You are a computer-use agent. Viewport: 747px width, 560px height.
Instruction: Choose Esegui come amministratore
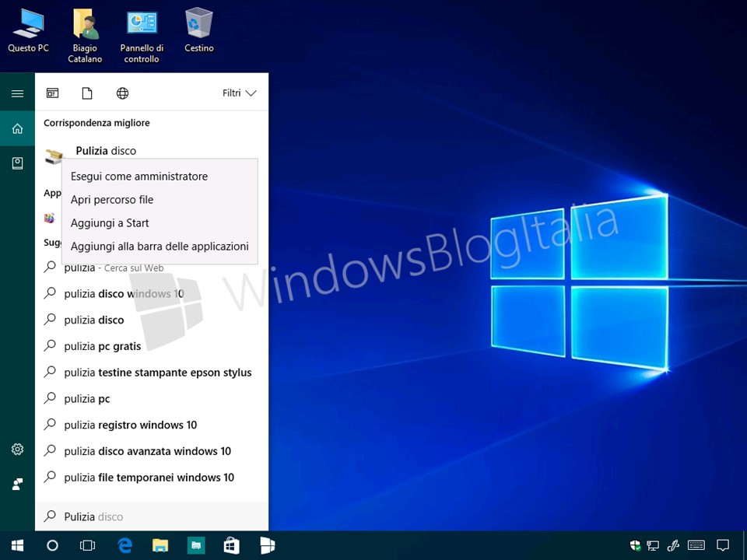(x=160, y=177)
